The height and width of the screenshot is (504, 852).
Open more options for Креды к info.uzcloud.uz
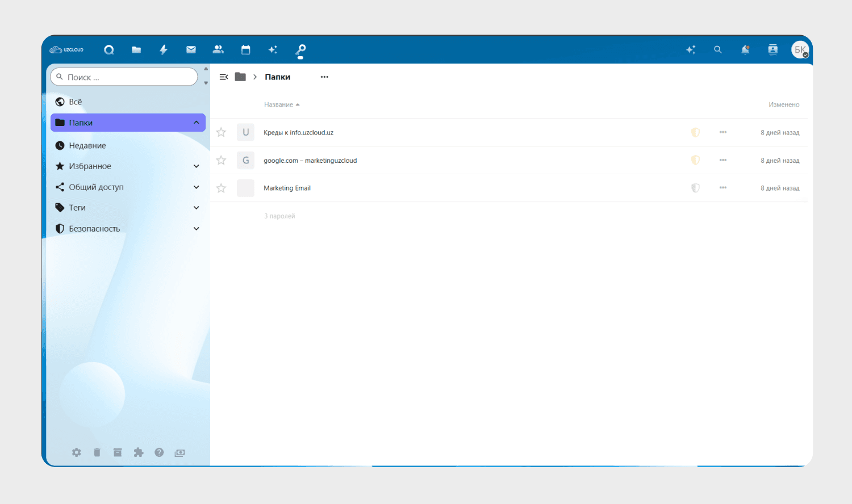pos(722,133)
